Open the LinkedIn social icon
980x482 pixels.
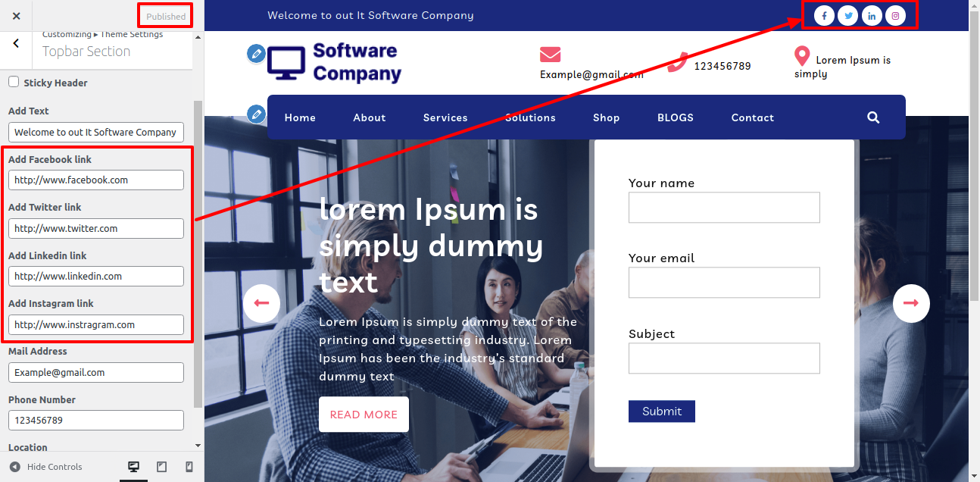tap(872, 15)
